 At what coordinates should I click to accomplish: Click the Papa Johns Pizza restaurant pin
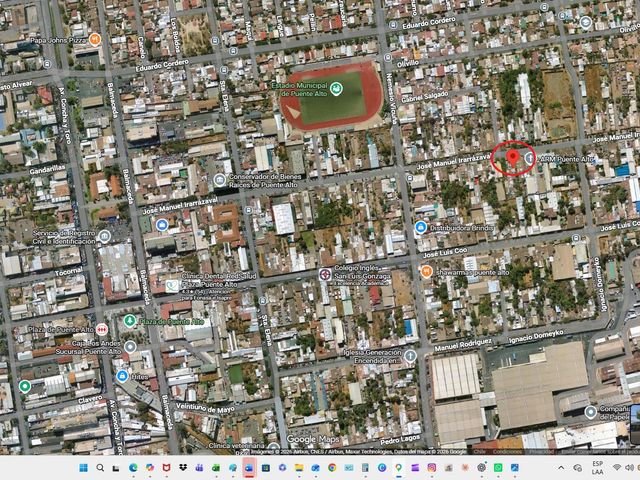pyautogui.click(x=95, y=40)
